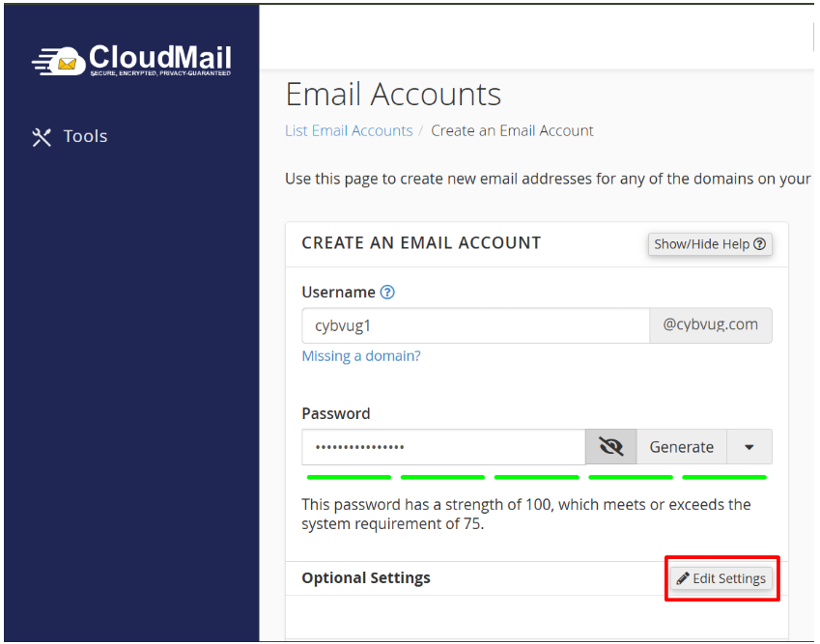Toggle password visibility with the crossed-eye icon
This screenshot has height=644, width=820.
pos(610,447)
